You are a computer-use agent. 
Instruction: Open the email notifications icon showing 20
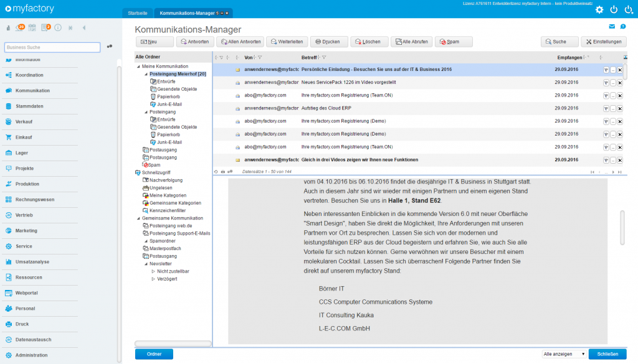19,28
